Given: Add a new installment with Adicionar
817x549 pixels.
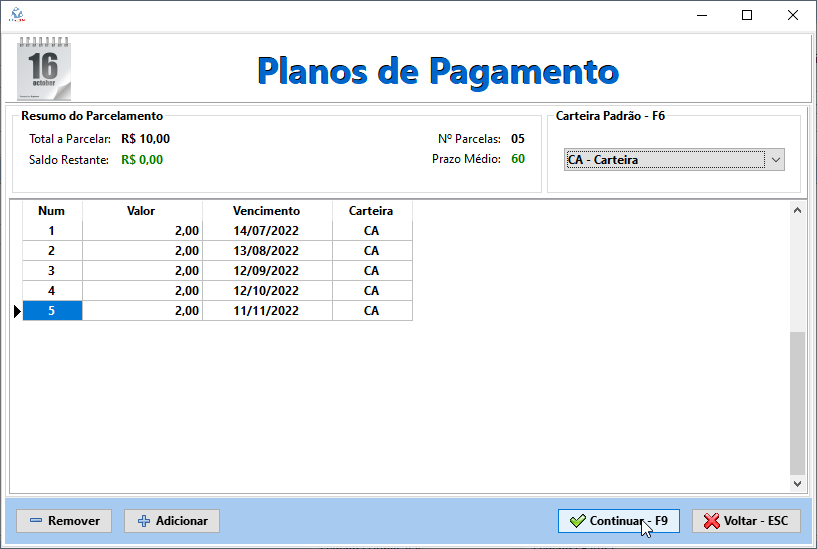Looking at the screenshot, I should pos(172,521).
